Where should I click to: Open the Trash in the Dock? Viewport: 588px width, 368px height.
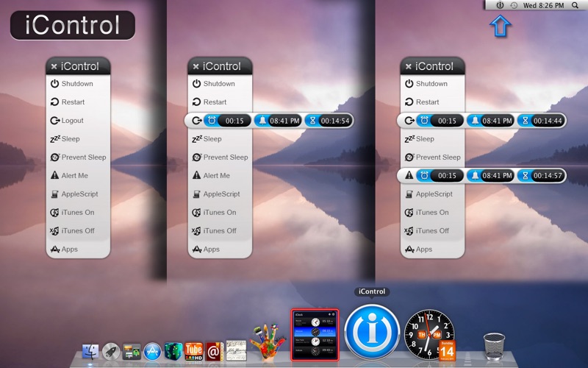coord(494,347)
